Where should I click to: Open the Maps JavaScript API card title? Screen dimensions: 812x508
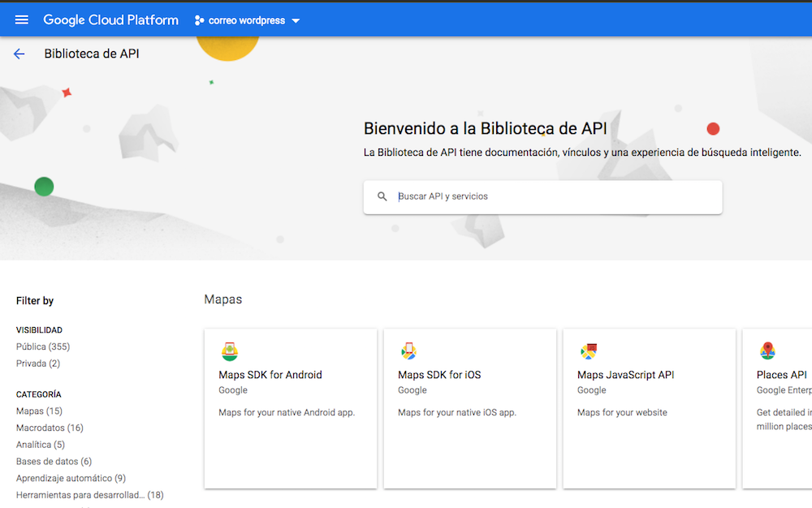pyautogui.click(x=625, y=375)
